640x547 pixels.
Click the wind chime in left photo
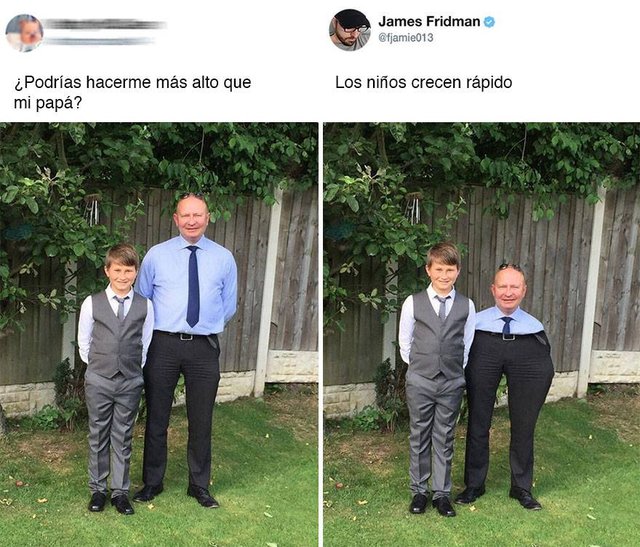tap(92, 209)
